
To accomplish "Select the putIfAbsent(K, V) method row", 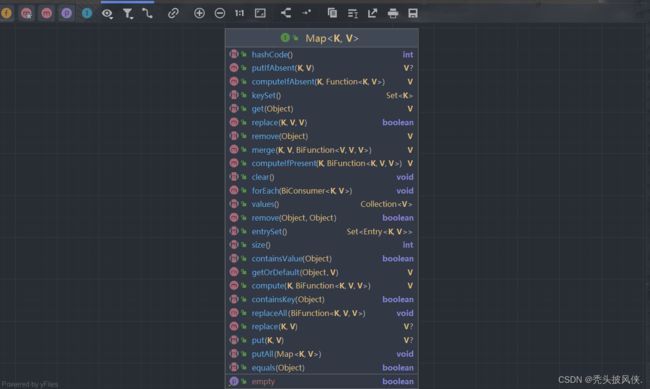I will (322, 68).
